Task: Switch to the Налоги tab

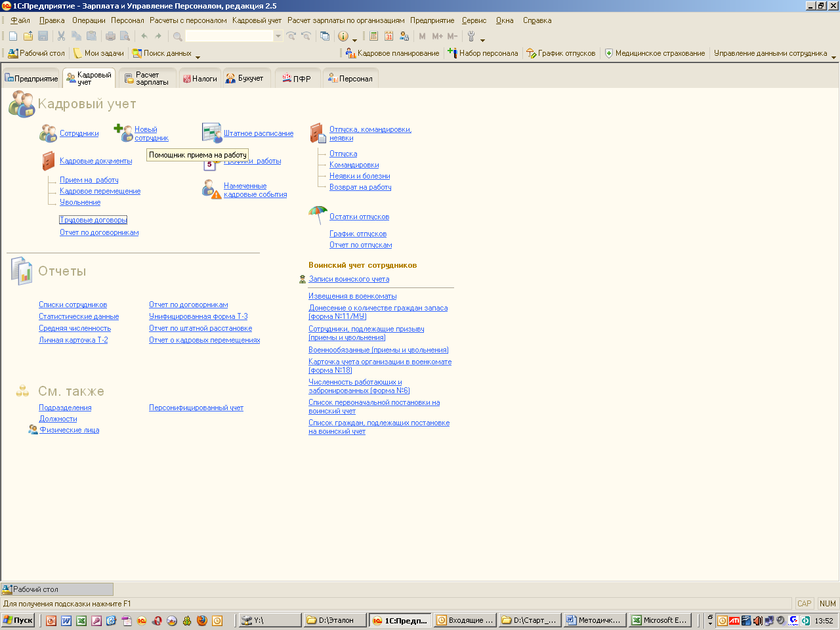Action: pos(199,78)
